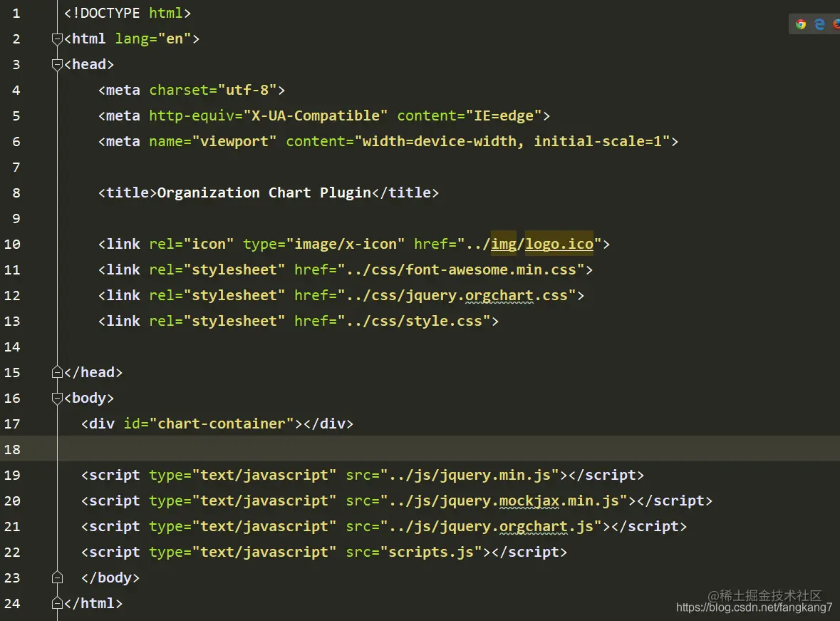Click line number 1 in the gutter

(16, 13)
